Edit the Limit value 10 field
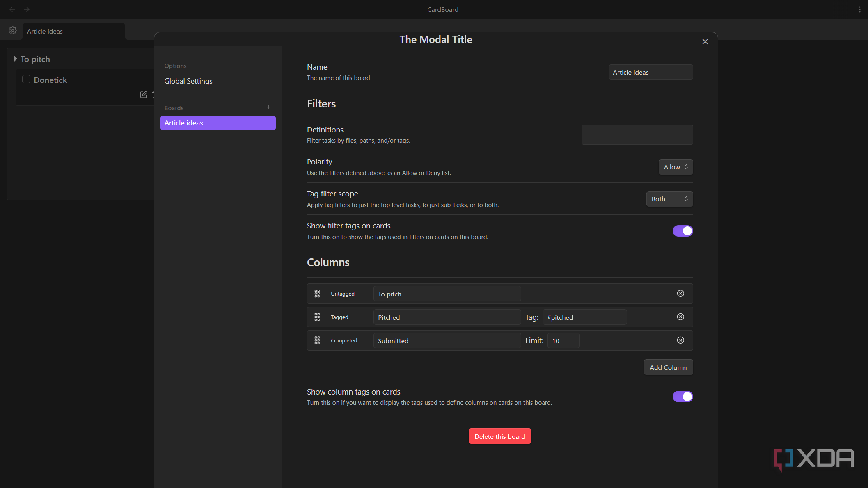868x488 pixels. point(563,341)
